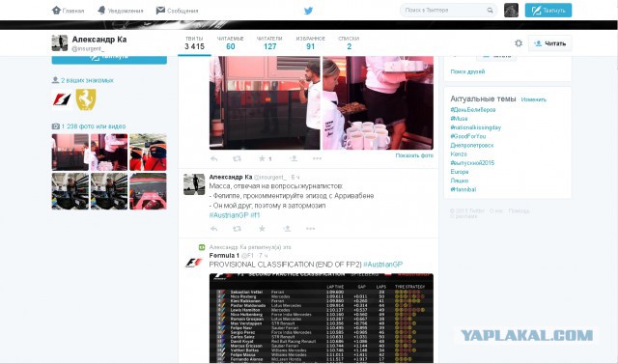Click Поиск друзей link
618x364 pixels.
(x=467, y=71)
